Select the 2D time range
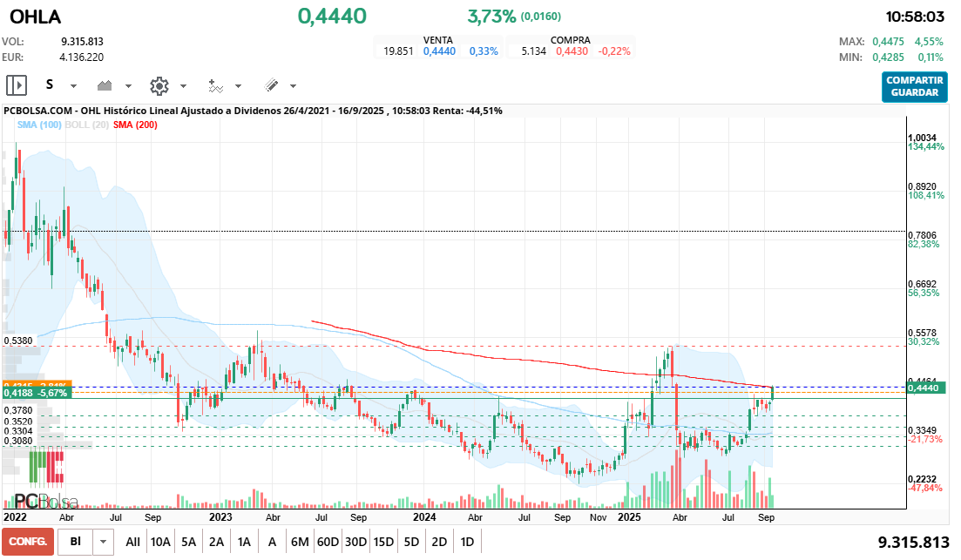Screen dimensions: 961x560 (x=439, y=542)
